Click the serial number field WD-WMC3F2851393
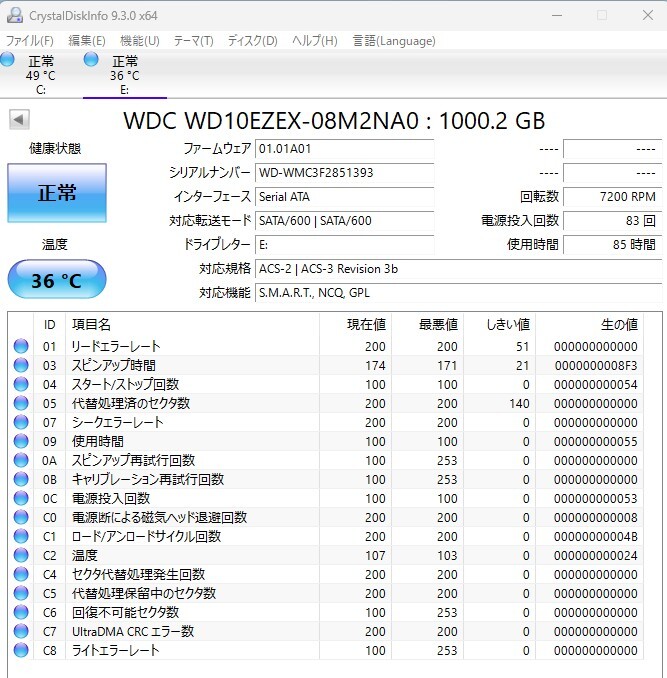This screenshot has width=667, height=678. click(x=344, y=173)
